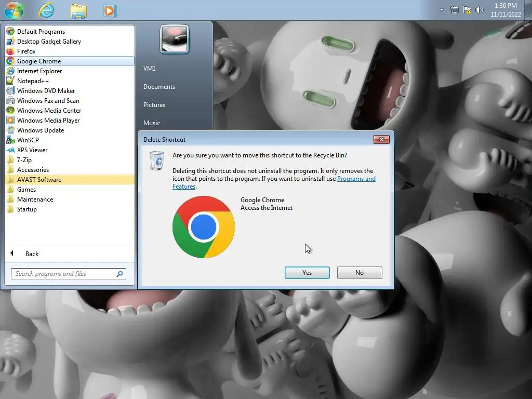Open Windows Media Player taskbar icon
Image resolution: width=532 pixels, height=399 pixels.
pyautogui.click(x=110, y=11)
